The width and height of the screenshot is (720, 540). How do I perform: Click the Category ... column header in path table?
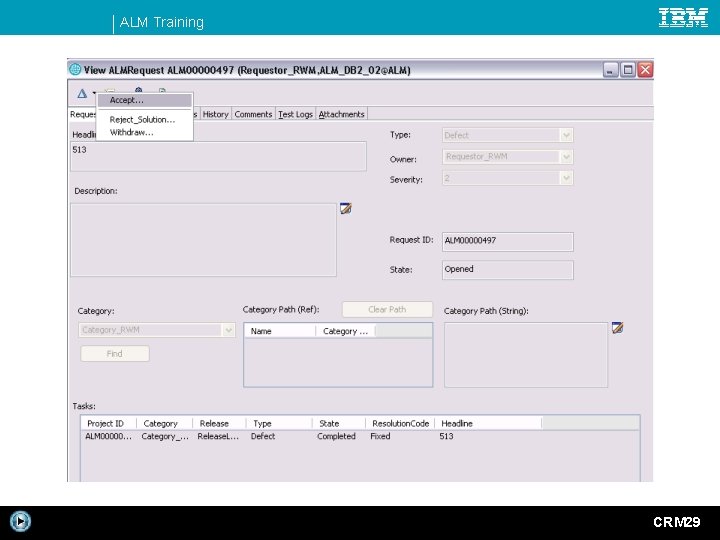(345, 331)
